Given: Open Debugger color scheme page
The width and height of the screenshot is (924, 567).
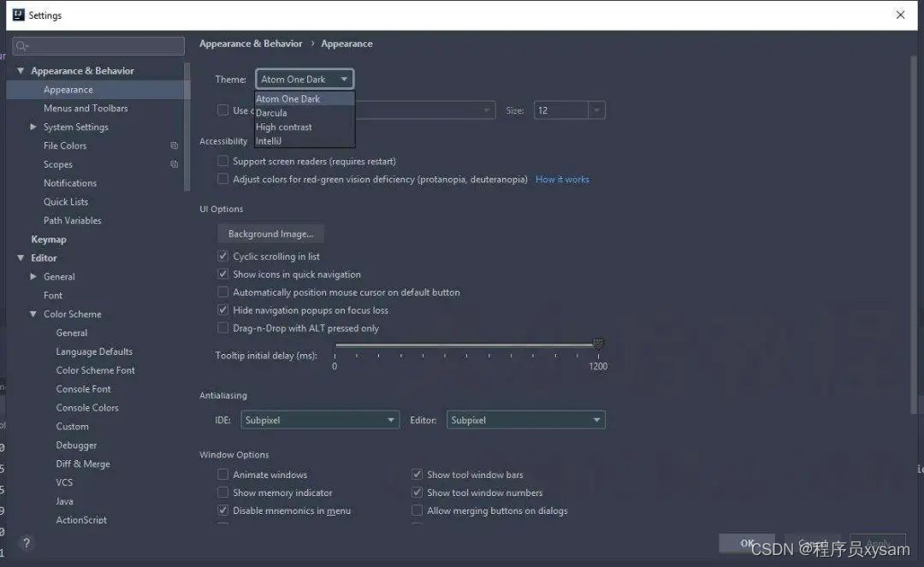Looking at the screenshot, I should 76,445.
